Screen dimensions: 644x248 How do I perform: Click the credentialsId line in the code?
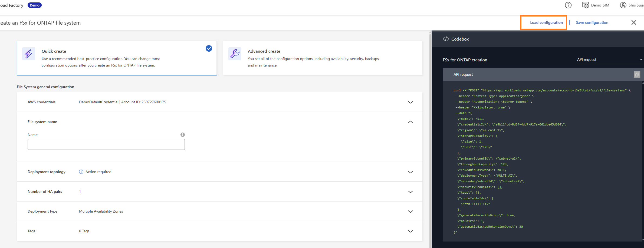pos(512,124)
